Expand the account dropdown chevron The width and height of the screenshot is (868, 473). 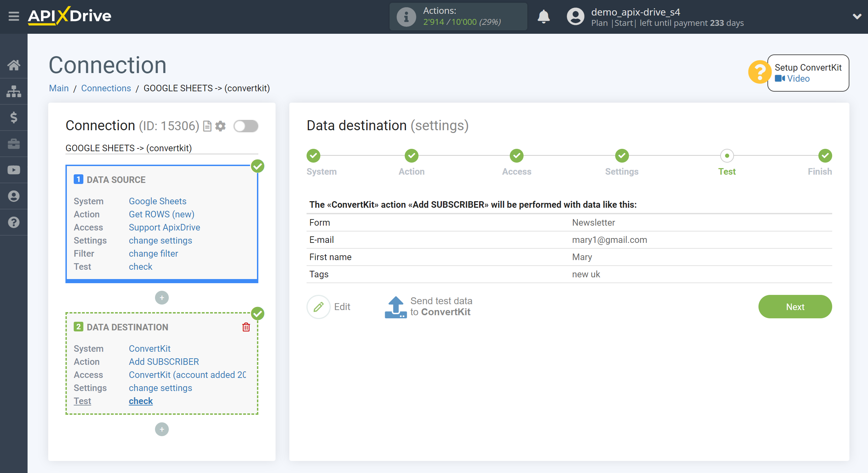857,17
